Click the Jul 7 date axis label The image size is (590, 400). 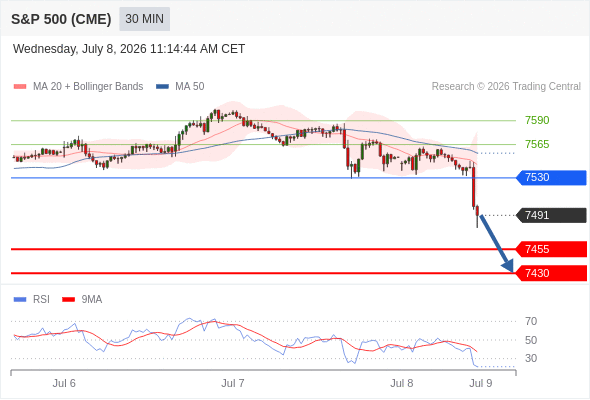click(233, 383)
